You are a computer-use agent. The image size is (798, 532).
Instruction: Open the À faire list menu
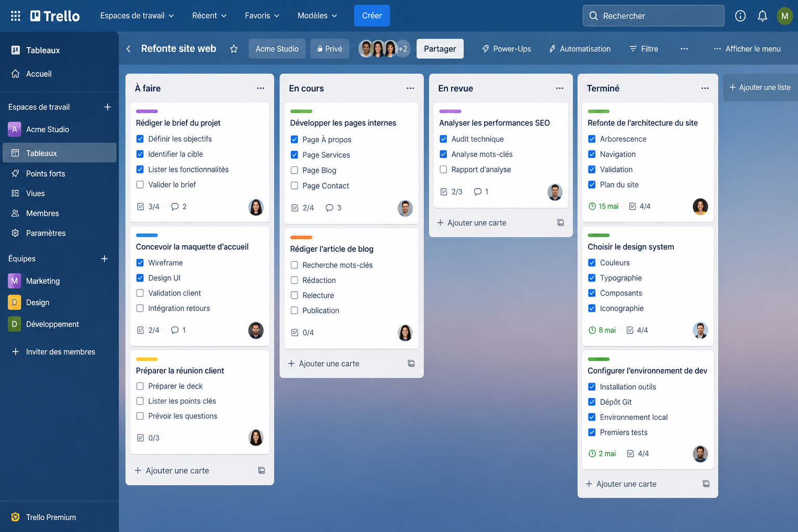coord(261,88)
